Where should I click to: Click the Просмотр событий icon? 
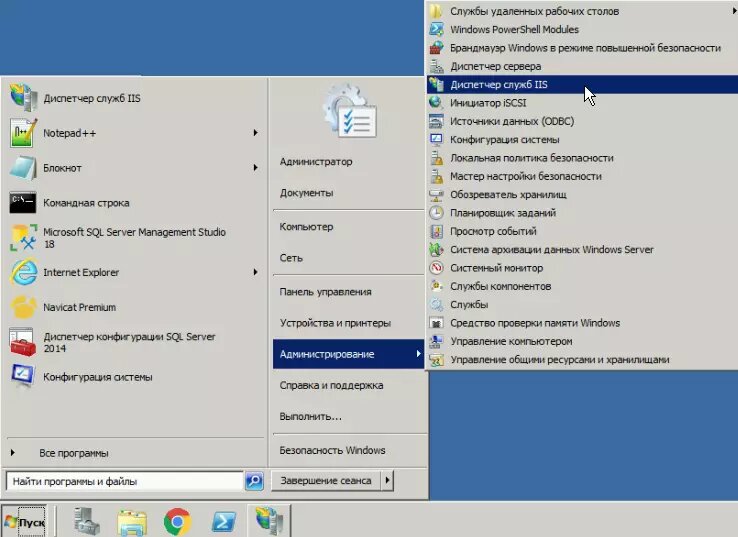tap(436, 231)
